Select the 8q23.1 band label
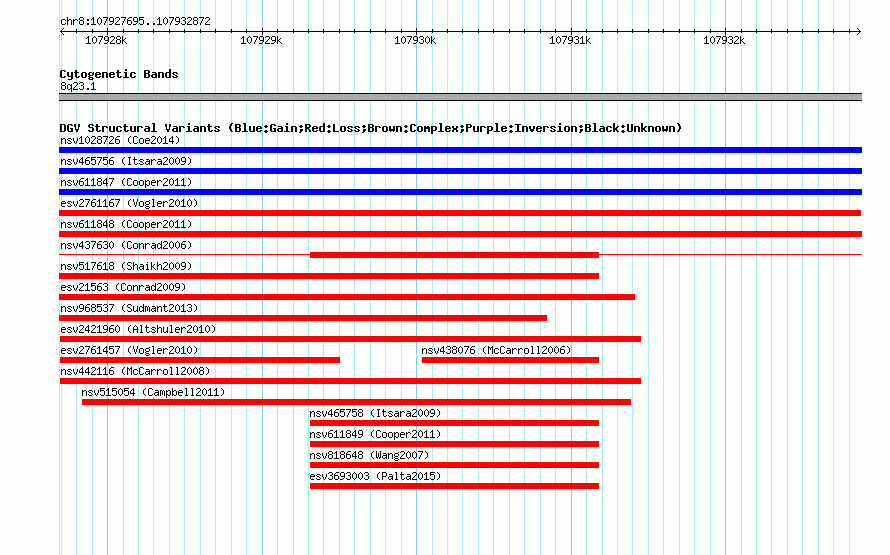The image size is (890, 555). point(78,86)
